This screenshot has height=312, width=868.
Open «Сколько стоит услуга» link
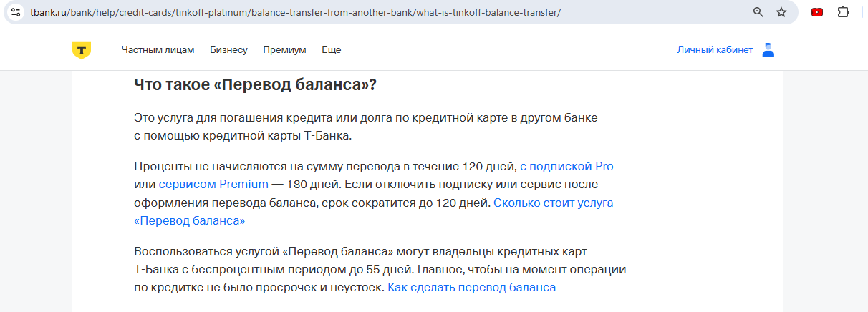(553, 203)
